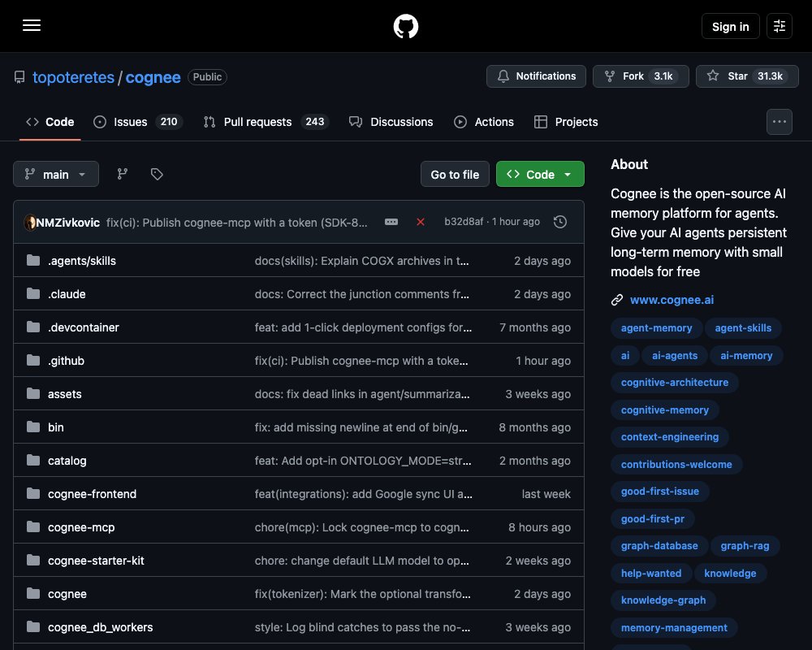Open the cognee repository name link
This screenshot has height=650, width=812.
pyautogui.click(x=153, y=77)
